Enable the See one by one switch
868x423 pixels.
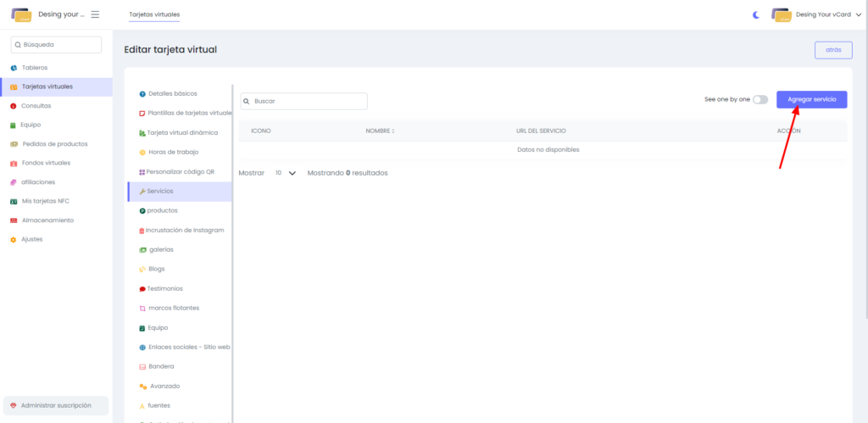click(x=760, y=99)
